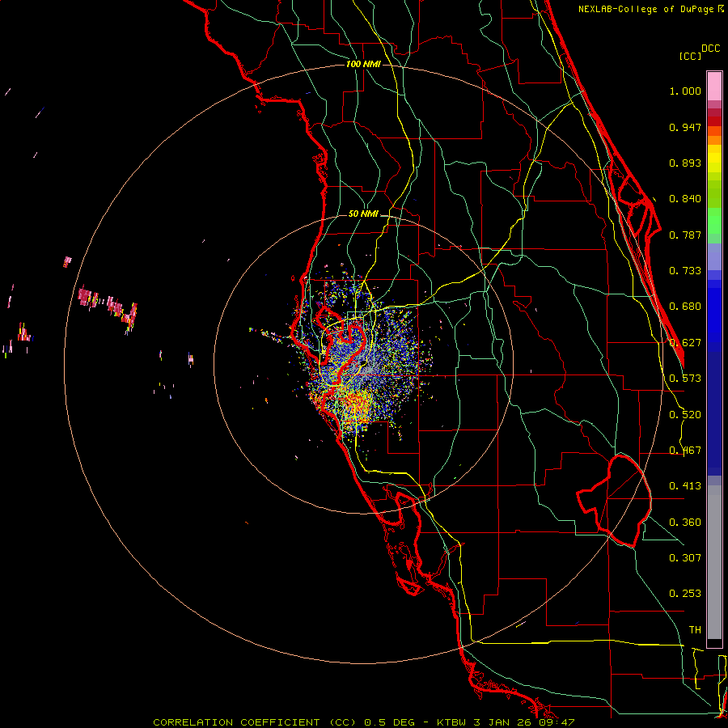
Task: Select the 0.893 scale value
Action: pyautogui.click(x=685, y=163)
